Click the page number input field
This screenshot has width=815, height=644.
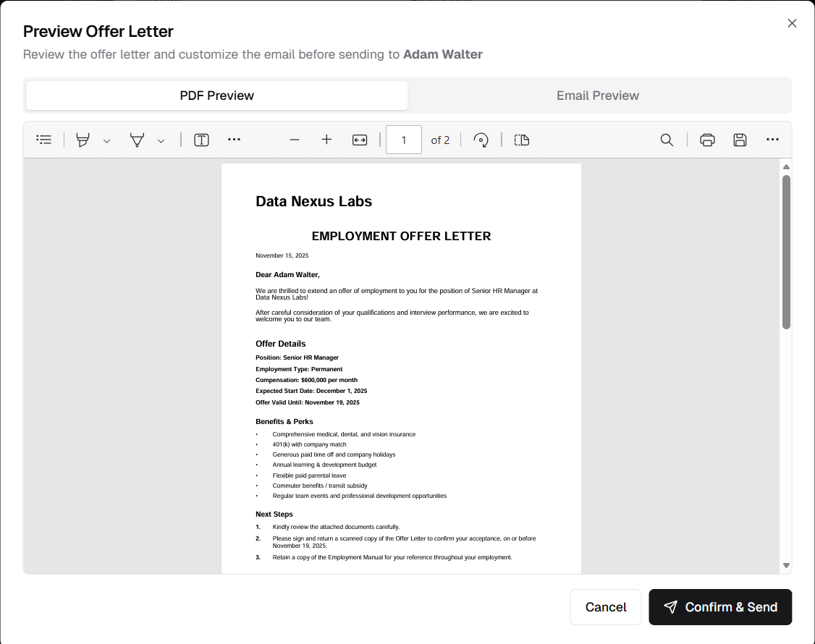[404, 140]
